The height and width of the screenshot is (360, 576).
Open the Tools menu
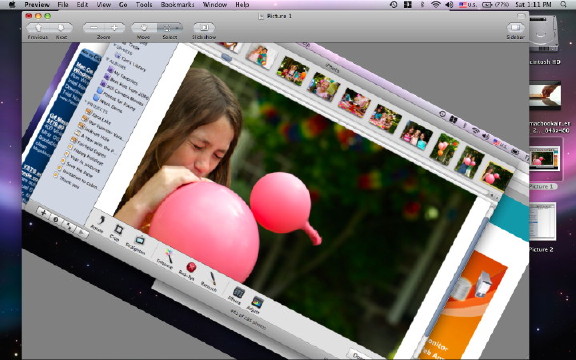144,5
